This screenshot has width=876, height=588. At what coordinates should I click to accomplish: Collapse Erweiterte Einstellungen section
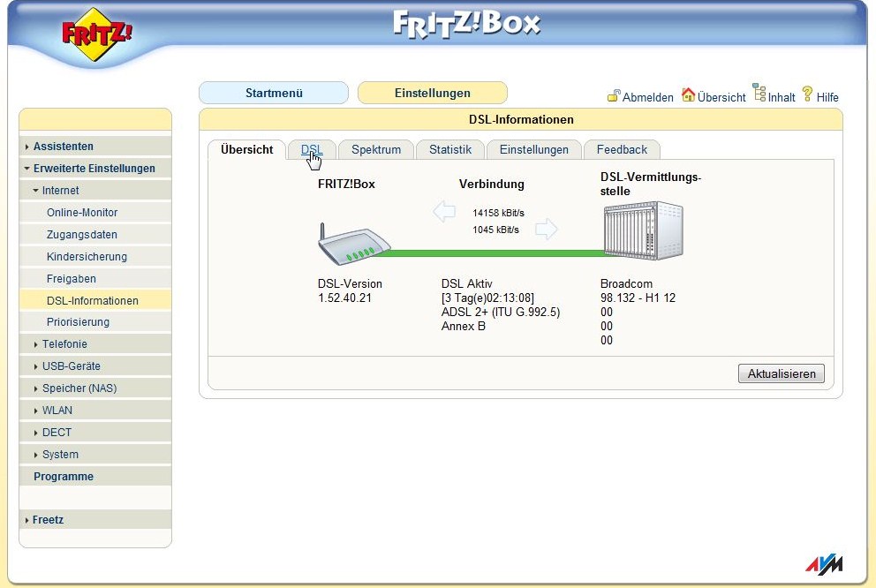click(95, 168)
